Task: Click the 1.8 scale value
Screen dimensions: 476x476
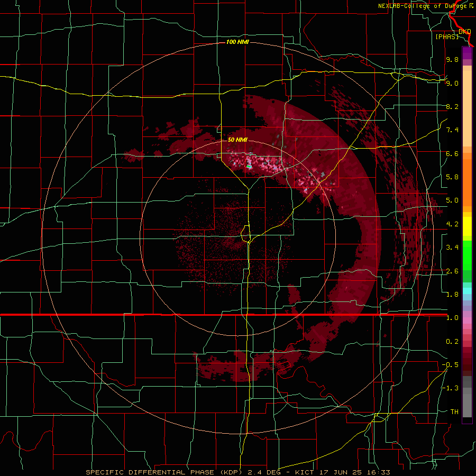Action: coord(452,295)
